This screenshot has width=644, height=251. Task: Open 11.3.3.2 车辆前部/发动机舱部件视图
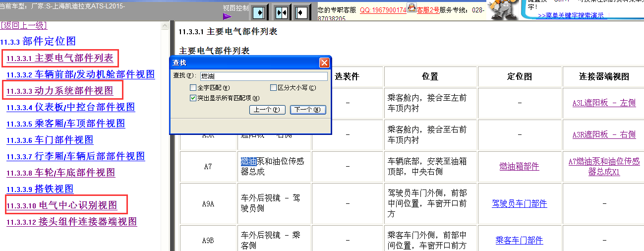click(80, 74)
